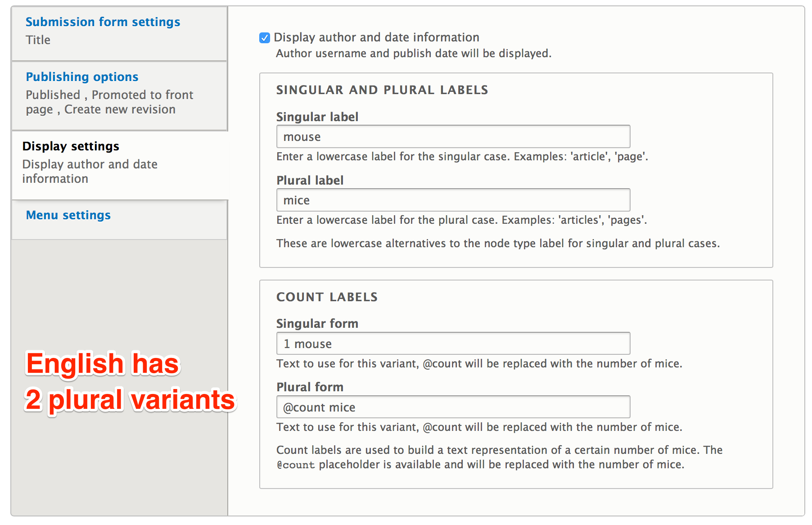Click "Published" summary text under Publishing options

coord(53,95)
